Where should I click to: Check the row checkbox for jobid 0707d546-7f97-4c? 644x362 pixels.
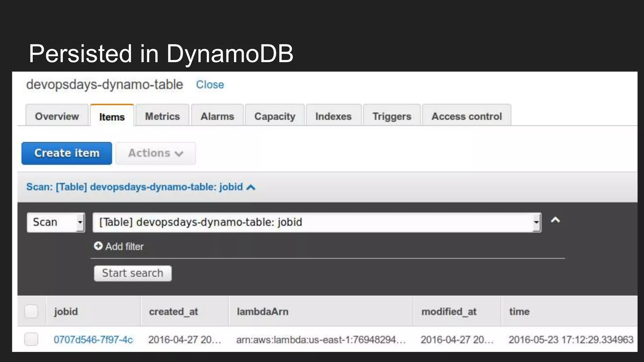click(31, 339)
